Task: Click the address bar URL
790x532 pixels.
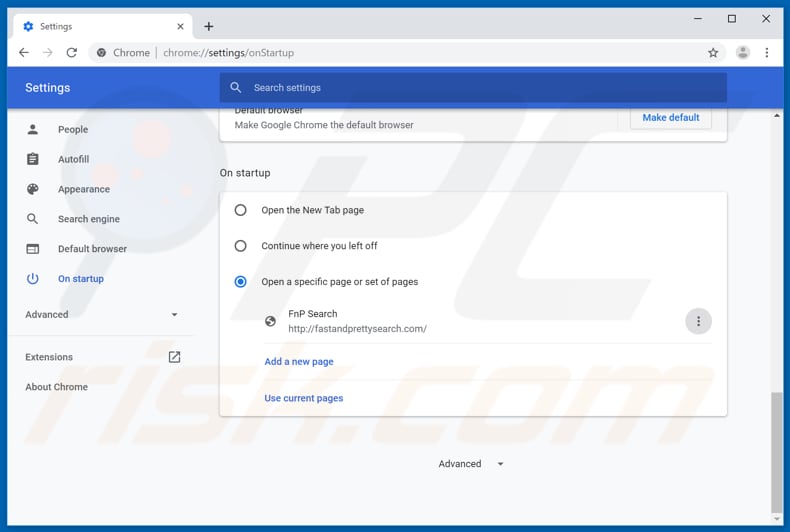Action: [228, 52]
